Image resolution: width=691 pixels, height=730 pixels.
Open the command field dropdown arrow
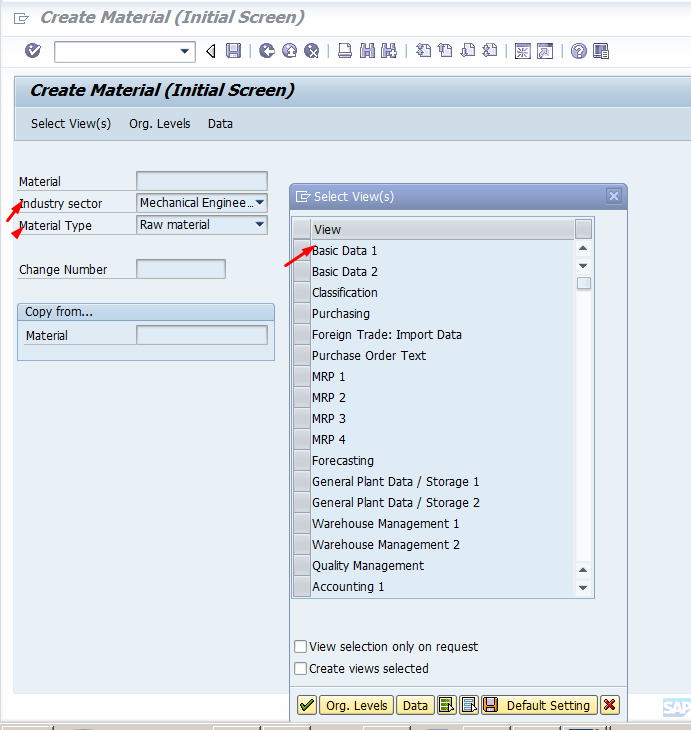[x=185, y=51]
